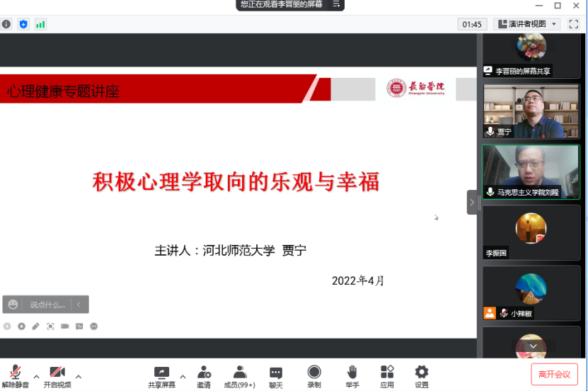Viewport: 588px width, 391px height.
Task: Open the 聊天 chat panel
Action: 276,376
